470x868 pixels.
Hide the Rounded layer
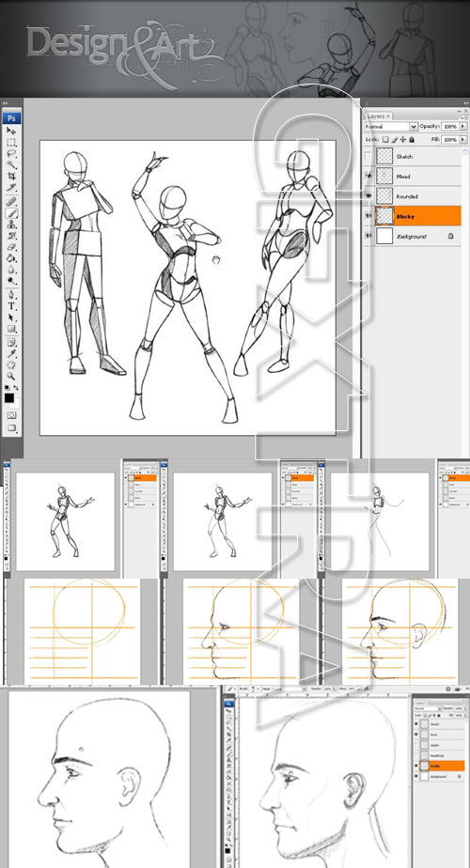point(368,196)
